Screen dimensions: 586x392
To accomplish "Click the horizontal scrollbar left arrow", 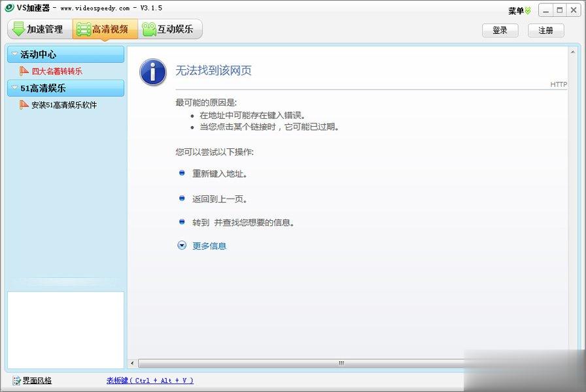I will click(x=132, y=363).
